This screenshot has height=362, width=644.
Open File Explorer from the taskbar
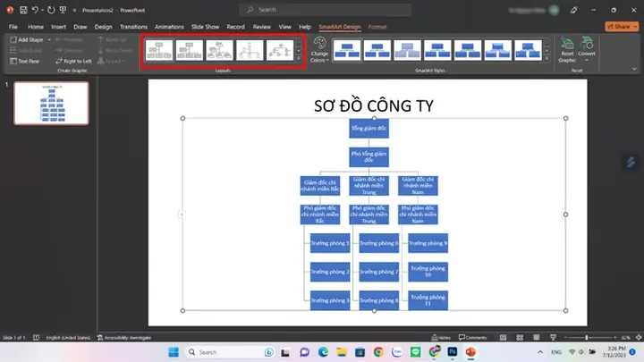pos(342,352)
